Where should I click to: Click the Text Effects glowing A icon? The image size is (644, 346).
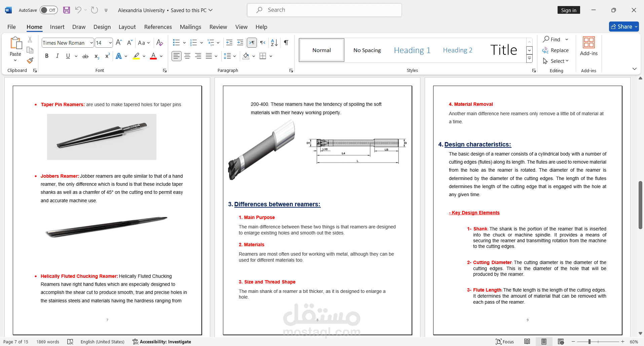point(119,56)
